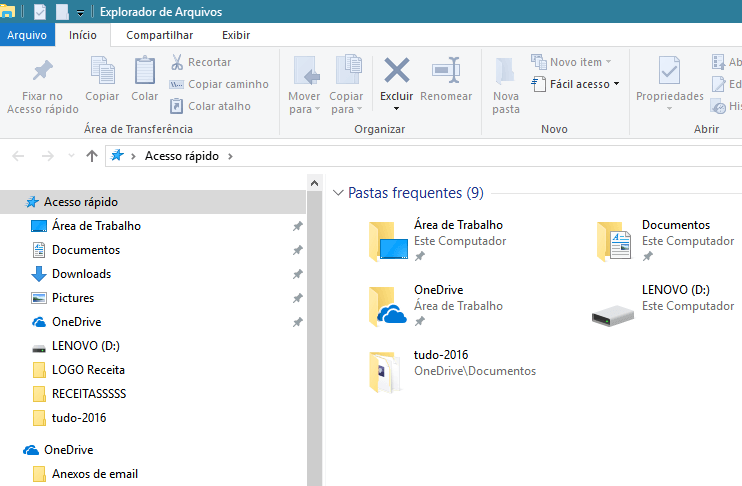Select RECEITASSSSS folder in sidebar
742x486 pixels.
(88, 394)
